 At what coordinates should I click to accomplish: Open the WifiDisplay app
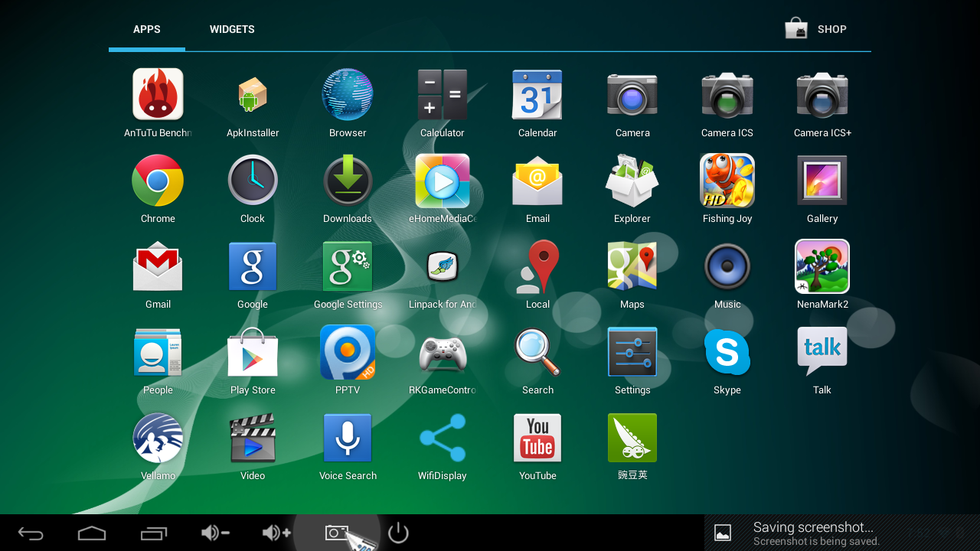tap(443, 438)
